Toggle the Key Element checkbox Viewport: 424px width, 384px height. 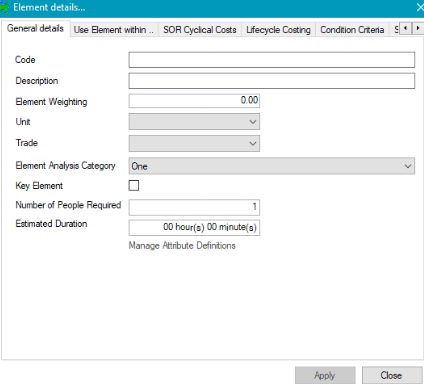[134, 185]
